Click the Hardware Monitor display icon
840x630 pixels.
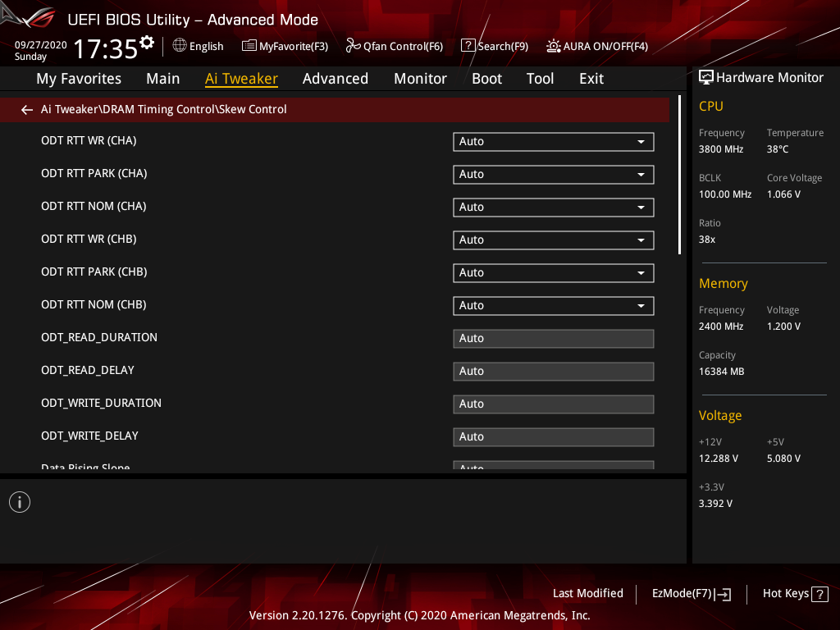click(706, 77)
